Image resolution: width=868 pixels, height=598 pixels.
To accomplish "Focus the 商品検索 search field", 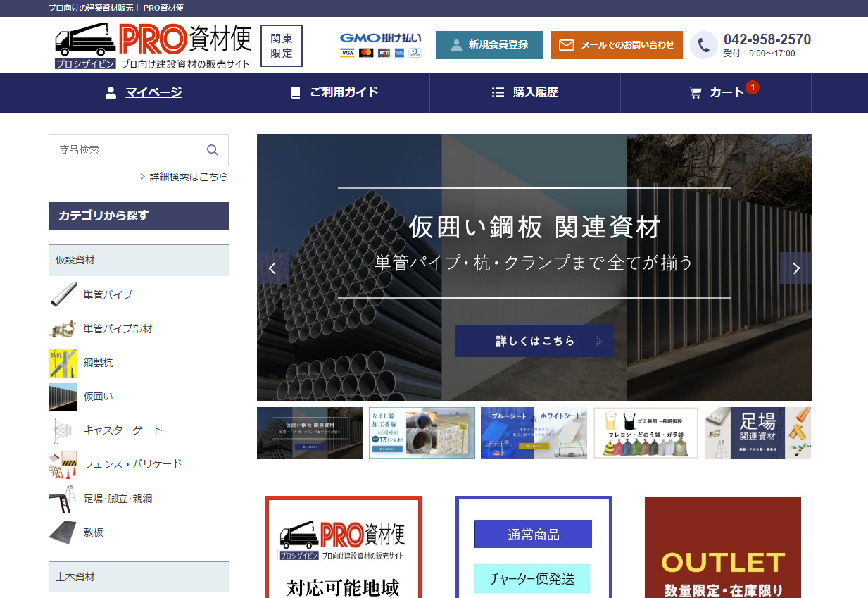I will (127, 150).
